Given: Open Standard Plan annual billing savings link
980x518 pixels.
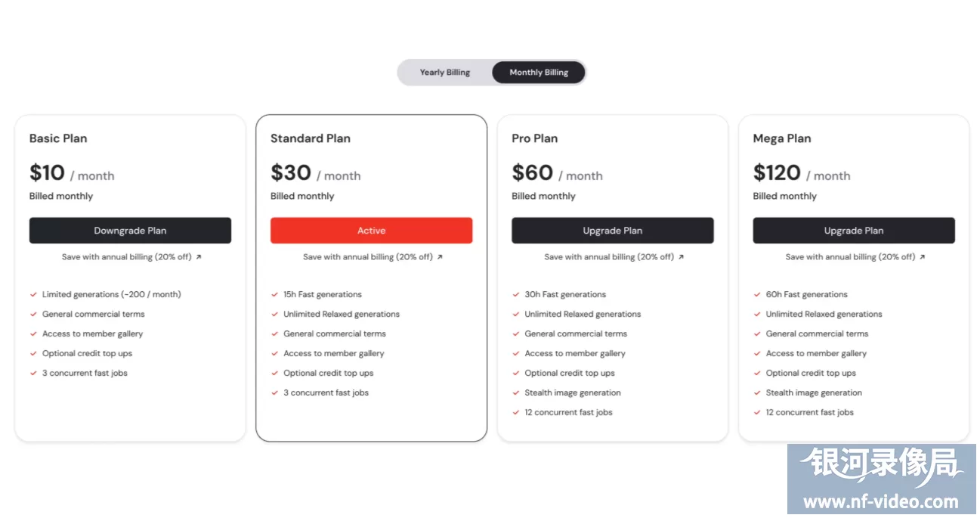Looking at the screenshot, I should tap(367, 257).
